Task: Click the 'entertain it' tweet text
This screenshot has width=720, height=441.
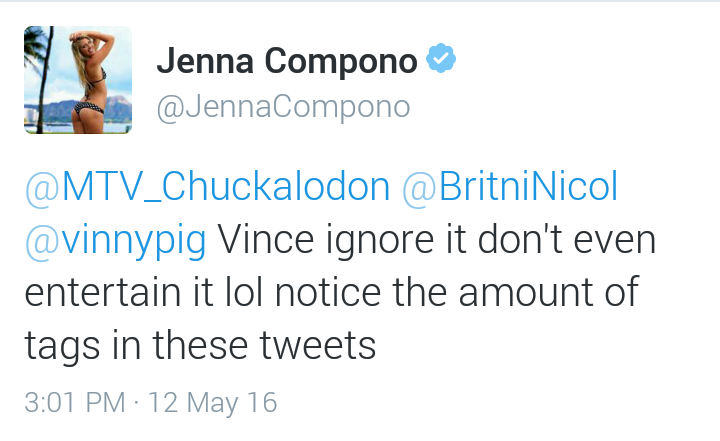Action: coord(119,292)
